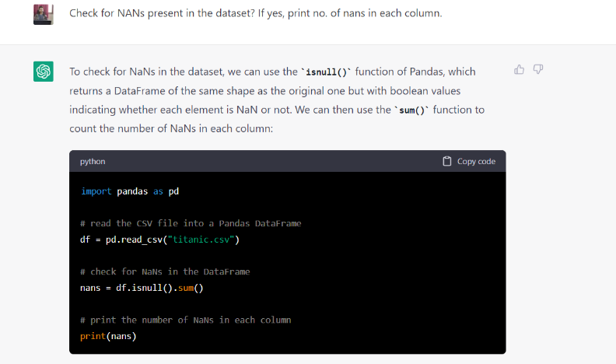Click the empty area of code block header
616x364 pixels.
point(272,161)
